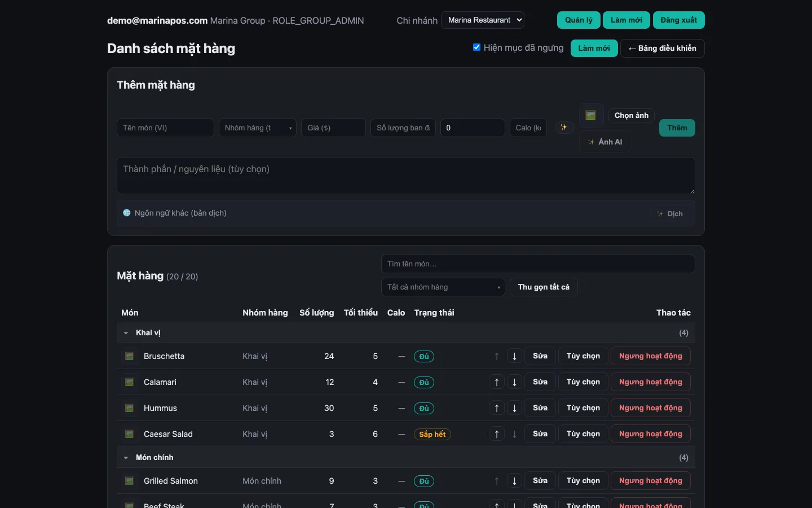
Task: Click Sửa for Calamari
Action: point(540,382)
